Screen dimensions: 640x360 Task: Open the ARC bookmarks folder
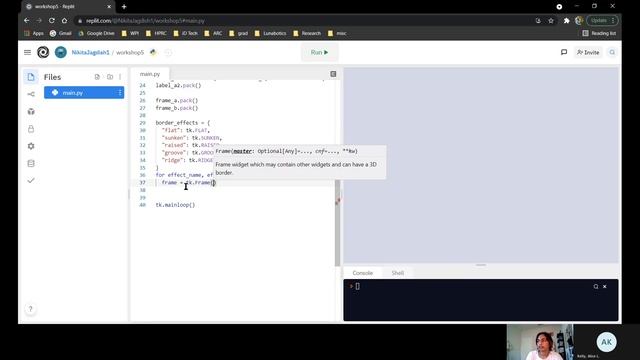(x=213, y=33)
